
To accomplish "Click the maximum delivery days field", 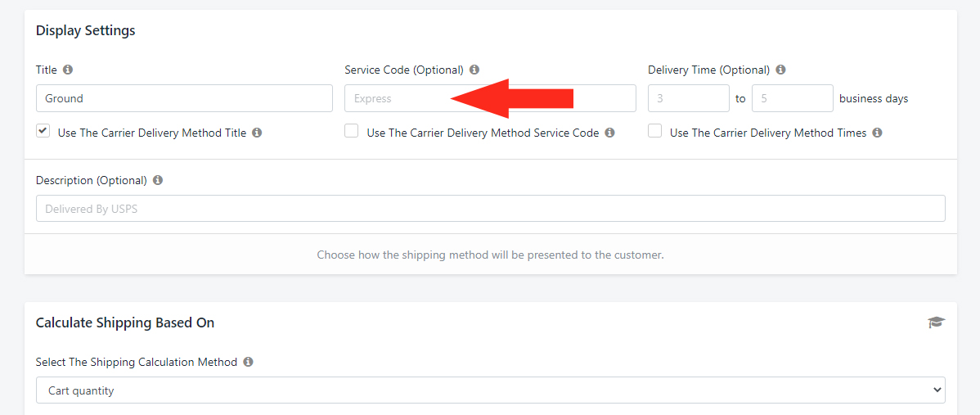I will (792, 98).
